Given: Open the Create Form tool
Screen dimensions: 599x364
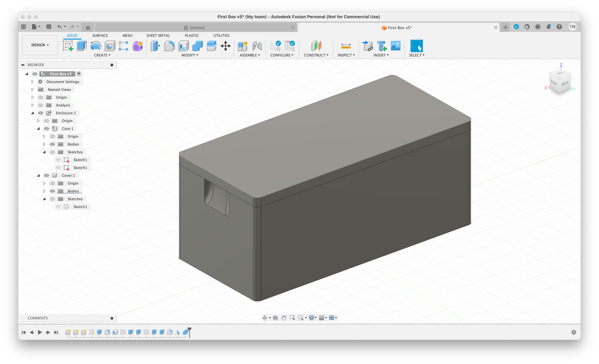Looking at the screenshot, I should coord(138,46).
